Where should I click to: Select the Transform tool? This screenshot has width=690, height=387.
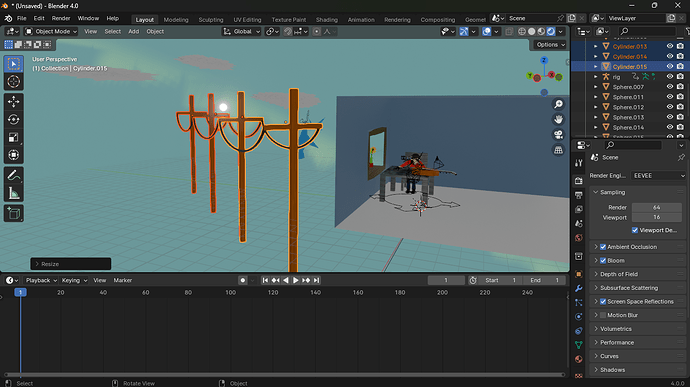[14, 155]
